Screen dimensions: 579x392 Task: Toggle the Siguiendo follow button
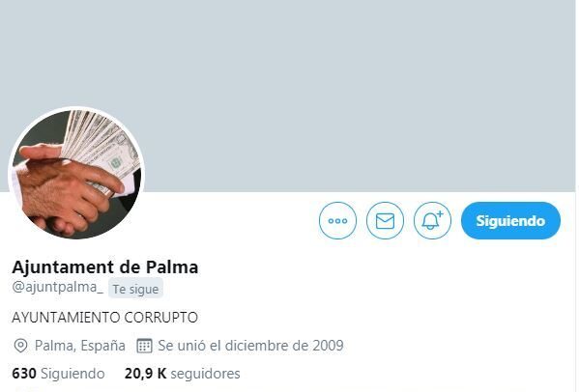[x=510, y=220]
